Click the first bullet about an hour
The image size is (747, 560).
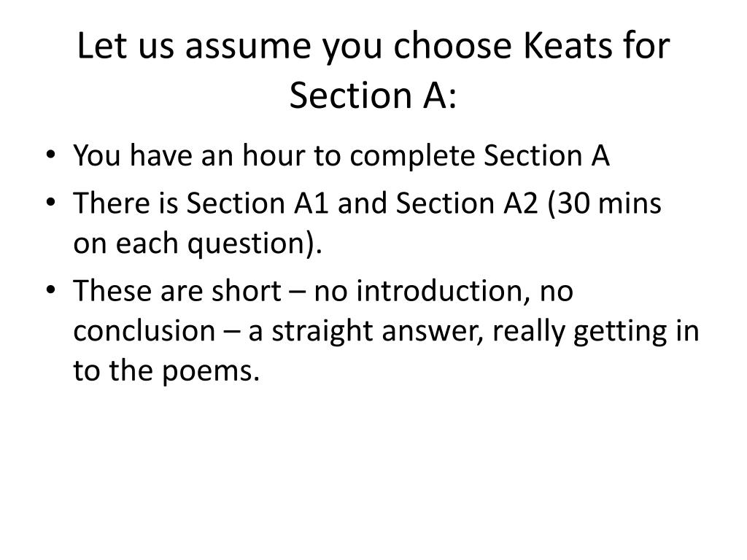pyautogui.click(x=341, y=157)
